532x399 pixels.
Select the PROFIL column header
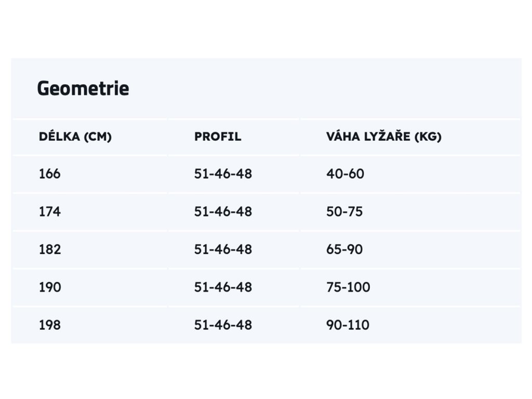coord(218,137)
